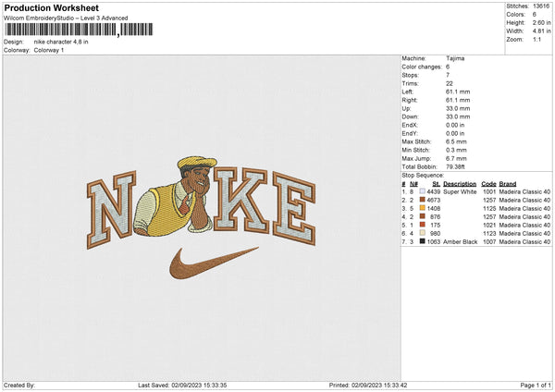Click the Stitches value 13616
This screenshot has height=392, width=555.
(541, 6)
